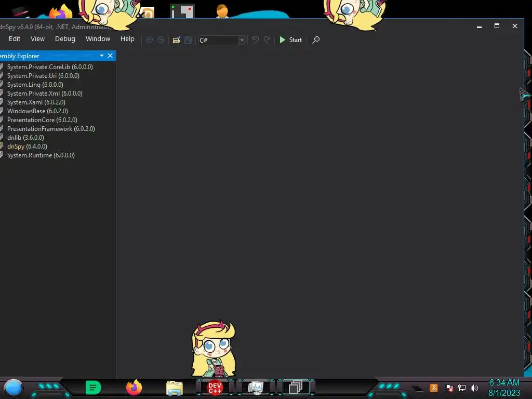Viewport: 532px width, 399px height.
Task: Open the Window menu
Action: point(98,39)
